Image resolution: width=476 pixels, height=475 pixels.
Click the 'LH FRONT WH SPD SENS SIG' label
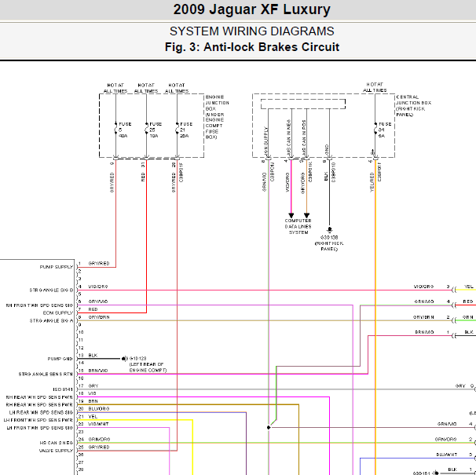pyautogui.click(x=40, y=428)
